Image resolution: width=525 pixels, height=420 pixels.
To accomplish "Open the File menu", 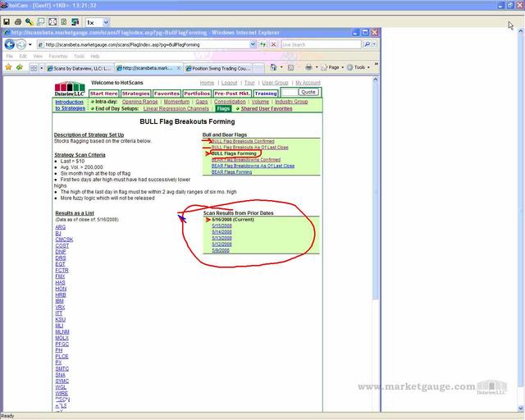I will click(9, 57).
